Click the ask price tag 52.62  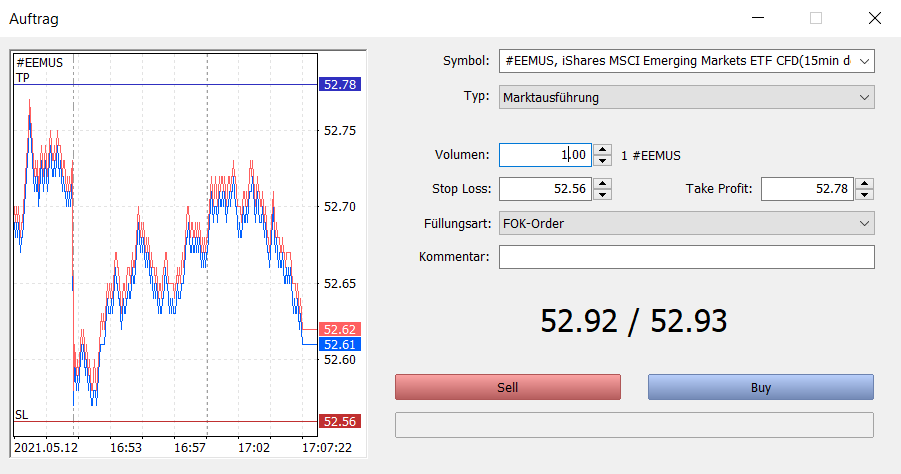tap(340, 329)
